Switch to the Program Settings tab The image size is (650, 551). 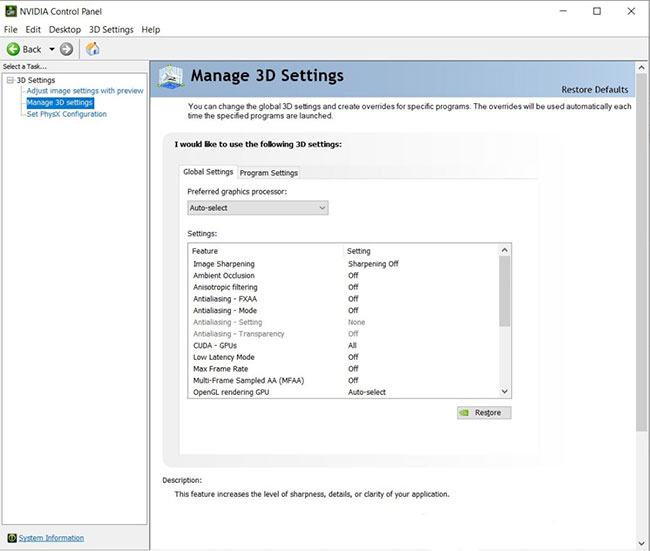click(x=269, y=173)
